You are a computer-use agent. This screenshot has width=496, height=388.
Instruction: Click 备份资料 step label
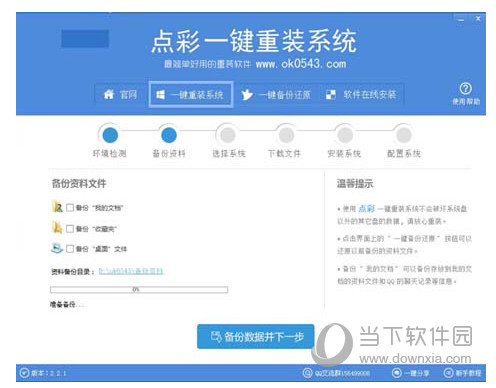pos(169,154)
